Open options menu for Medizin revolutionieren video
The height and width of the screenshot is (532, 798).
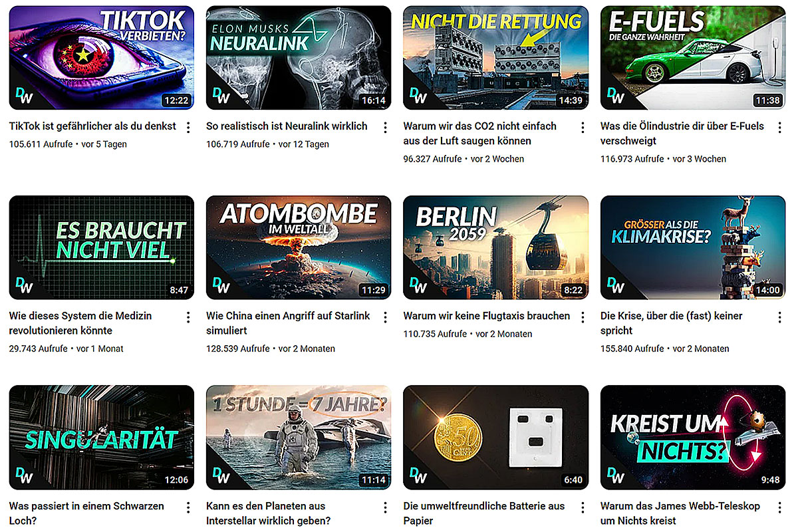pyautogui.click(x=188, y=317)
